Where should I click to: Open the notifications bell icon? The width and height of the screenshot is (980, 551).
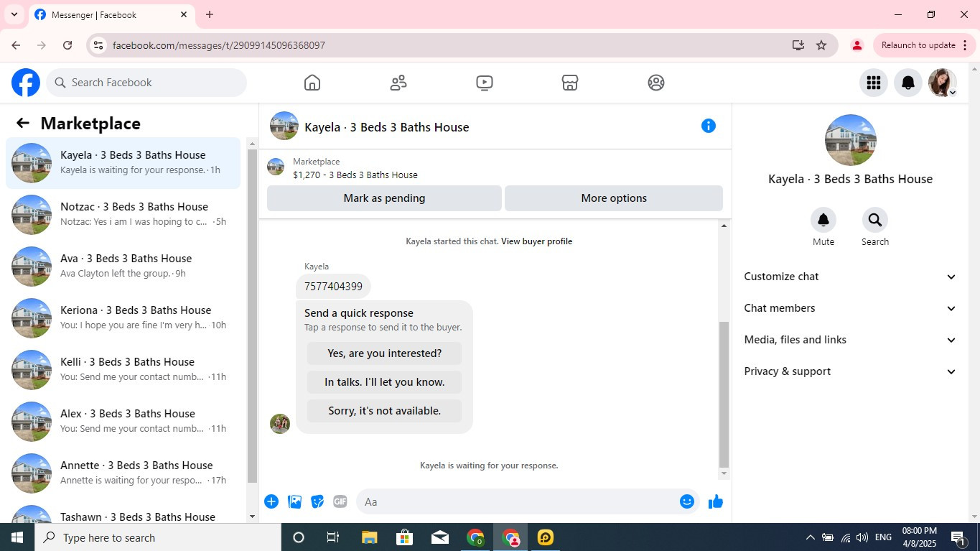(908, 83)
